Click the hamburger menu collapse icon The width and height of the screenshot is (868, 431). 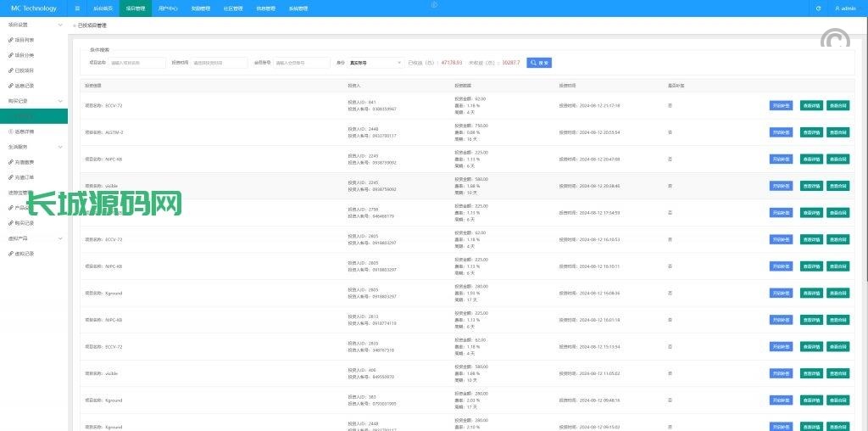click(77, 8)
